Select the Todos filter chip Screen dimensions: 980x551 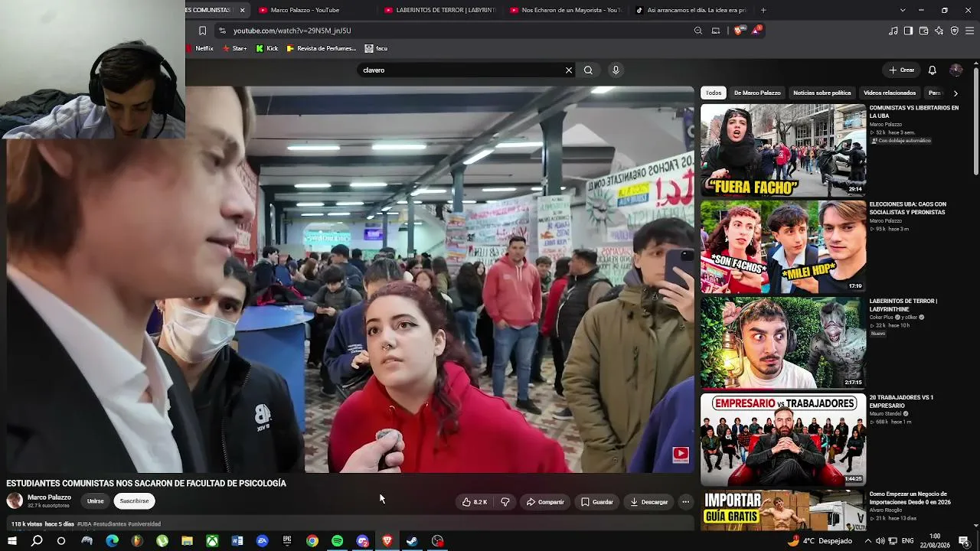click(x=714, y=93)
